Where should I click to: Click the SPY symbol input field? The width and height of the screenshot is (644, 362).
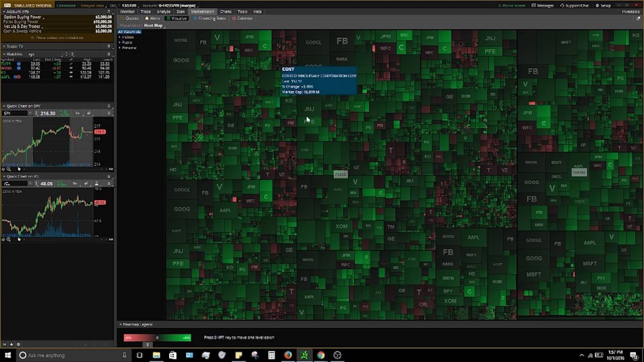click(x=15, y=113)
